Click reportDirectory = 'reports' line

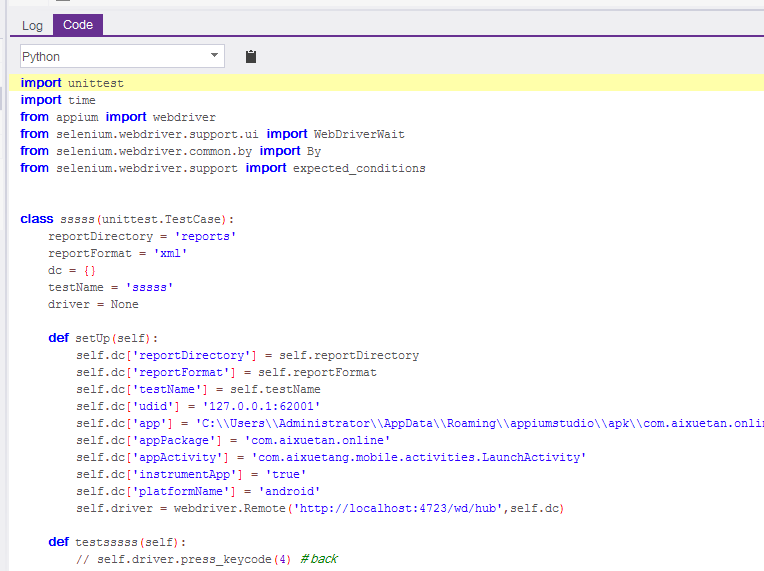(142, 236)
